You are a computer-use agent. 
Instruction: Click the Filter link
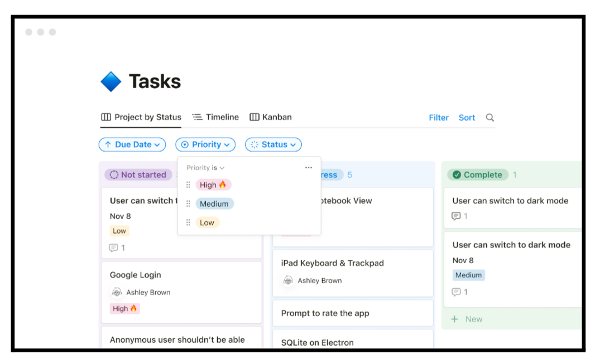coord(439,118)
